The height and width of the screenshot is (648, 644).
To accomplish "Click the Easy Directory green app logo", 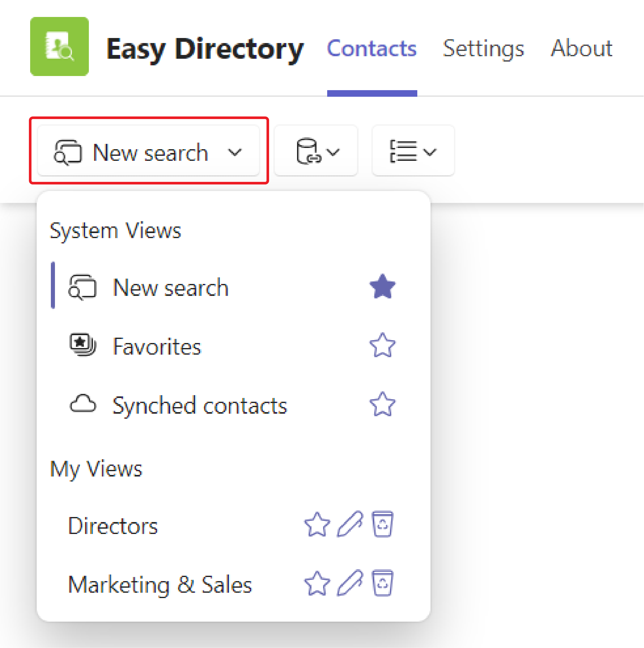I will click(x=59, y=46).
